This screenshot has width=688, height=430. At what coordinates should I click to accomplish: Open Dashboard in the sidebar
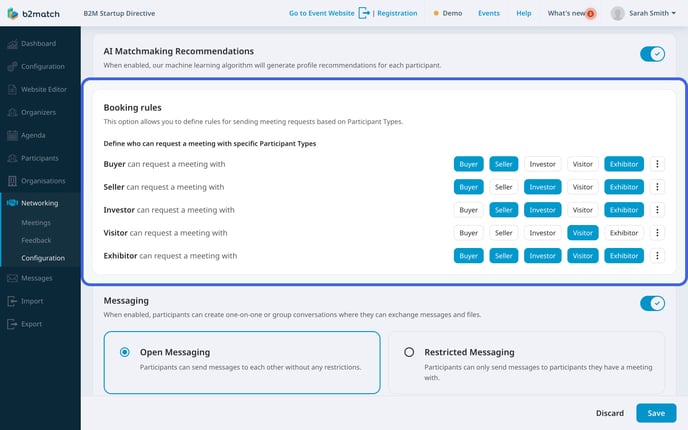click(x=40, y=44)
